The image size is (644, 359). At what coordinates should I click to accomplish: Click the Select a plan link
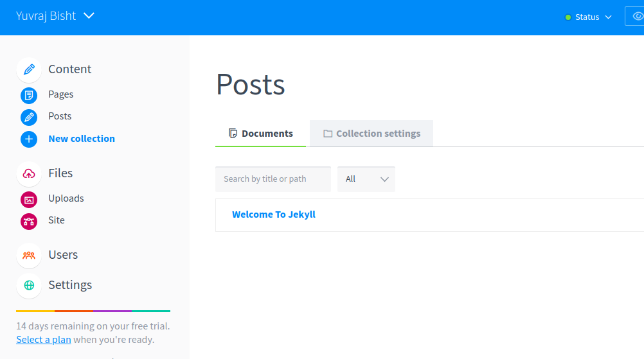click(44, 340)
